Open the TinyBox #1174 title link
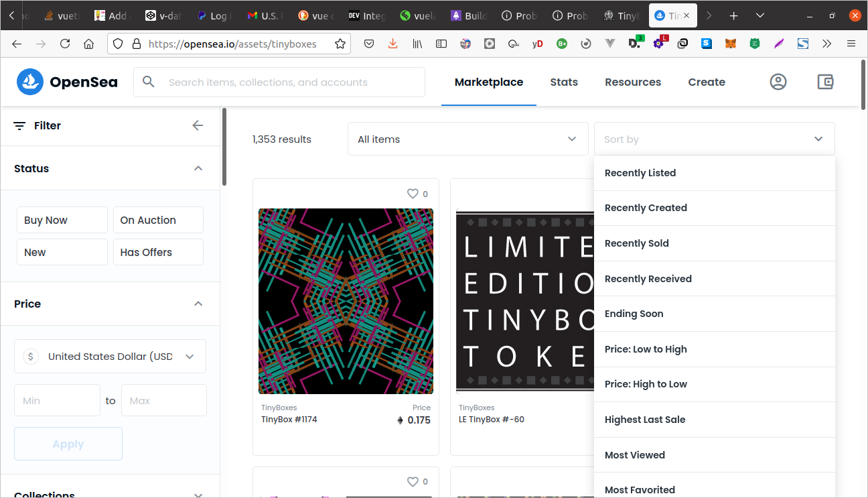 click(289, 420)
